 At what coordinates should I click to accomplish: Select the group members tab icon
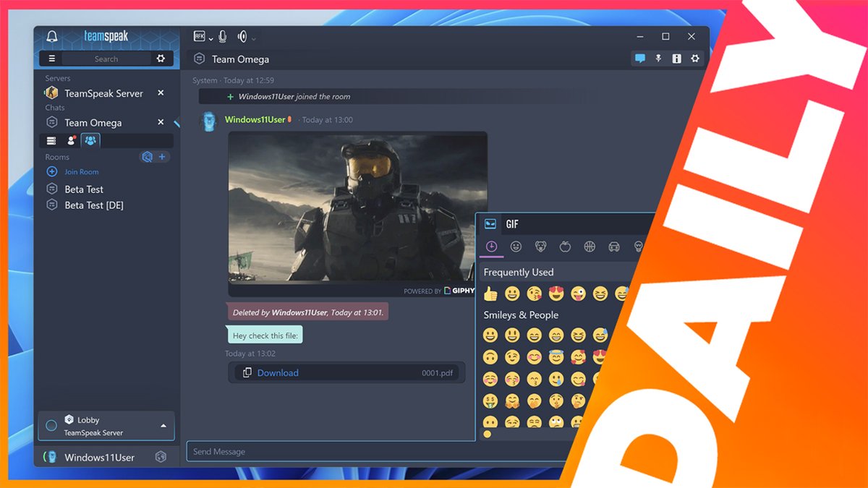90,140
